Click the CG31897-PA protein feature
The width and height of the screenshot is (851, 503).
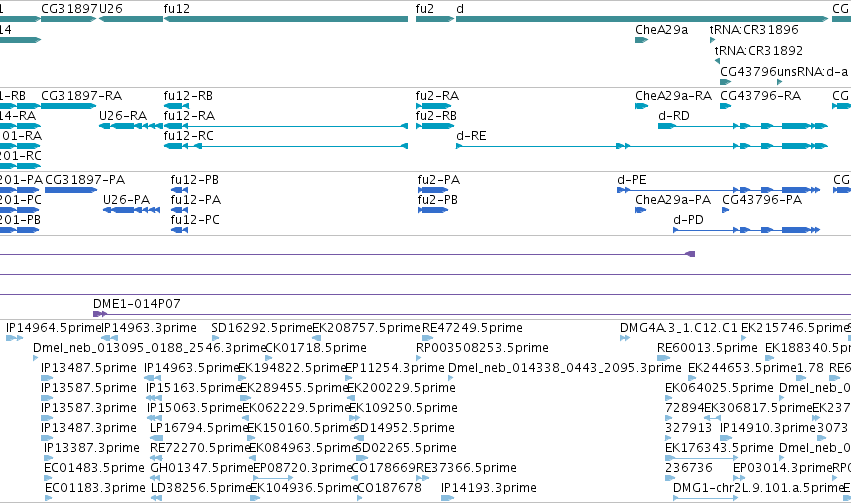coord(71,190)
